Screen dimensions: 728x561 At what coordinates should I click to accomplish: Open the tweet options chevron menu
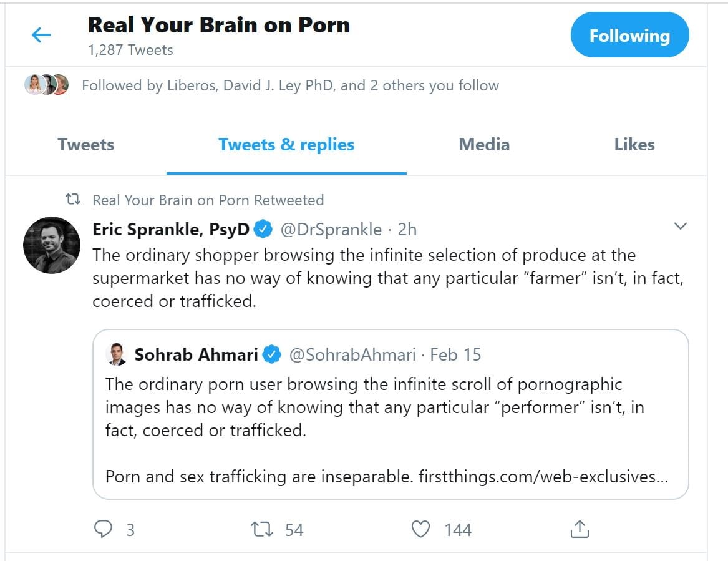pos(681,226)
